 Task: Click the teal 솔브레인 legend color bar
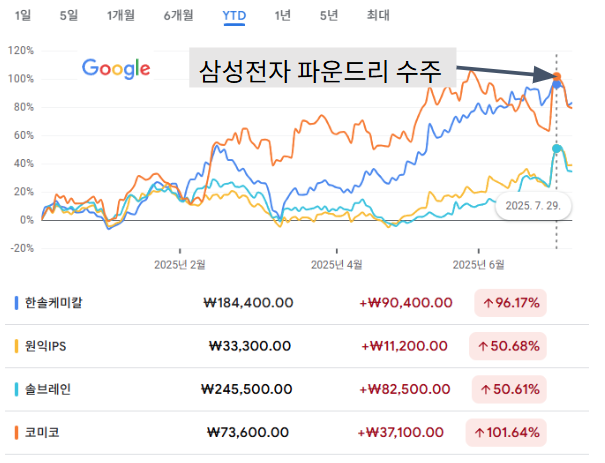[16, 389]
